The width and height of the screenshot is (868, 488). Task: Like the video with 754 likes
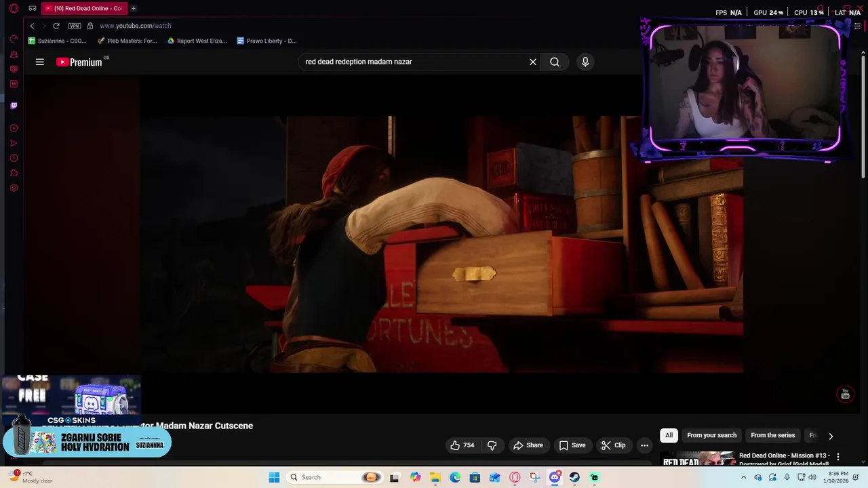tap(462, 445)
